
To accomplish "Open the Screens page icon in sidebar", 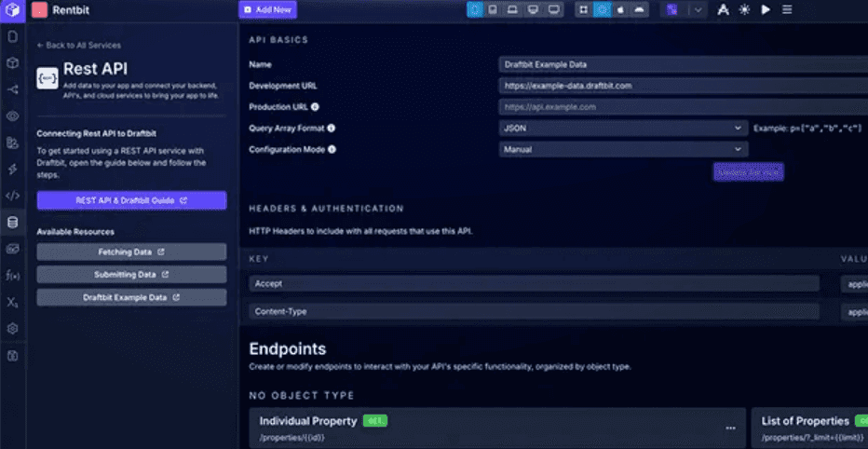I will (x=12, y=37).
